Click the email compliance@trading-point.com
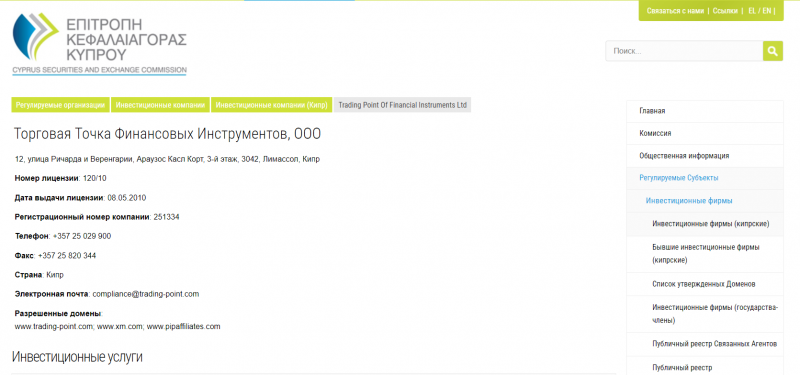 tap(145, 294)
